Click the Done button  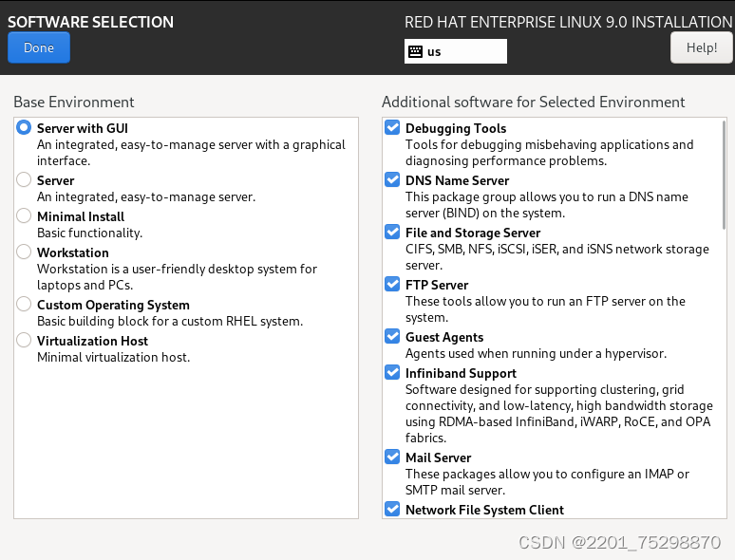[39, 47]
